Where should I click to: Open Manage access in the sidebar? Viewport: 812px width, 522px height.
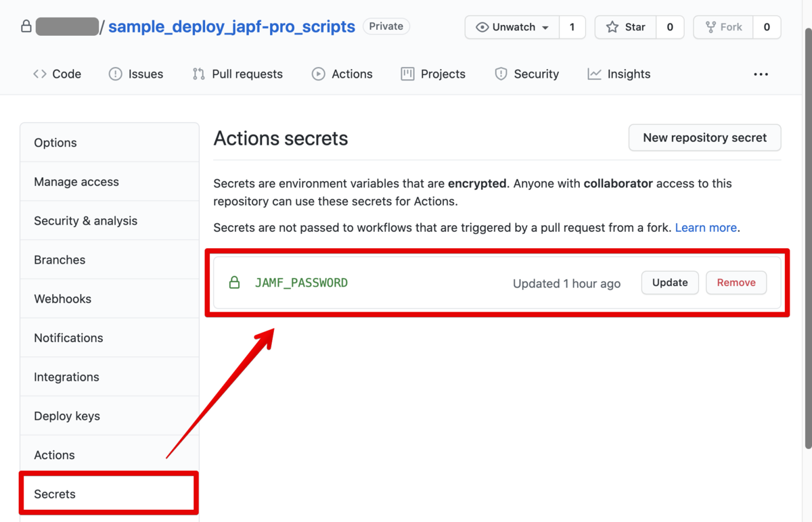(110, 182)
